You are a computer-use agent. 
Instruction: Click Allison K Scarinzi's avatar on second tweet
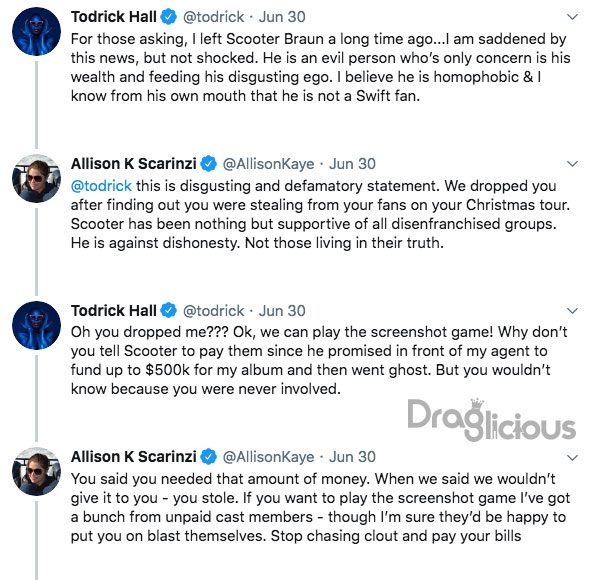36,179
